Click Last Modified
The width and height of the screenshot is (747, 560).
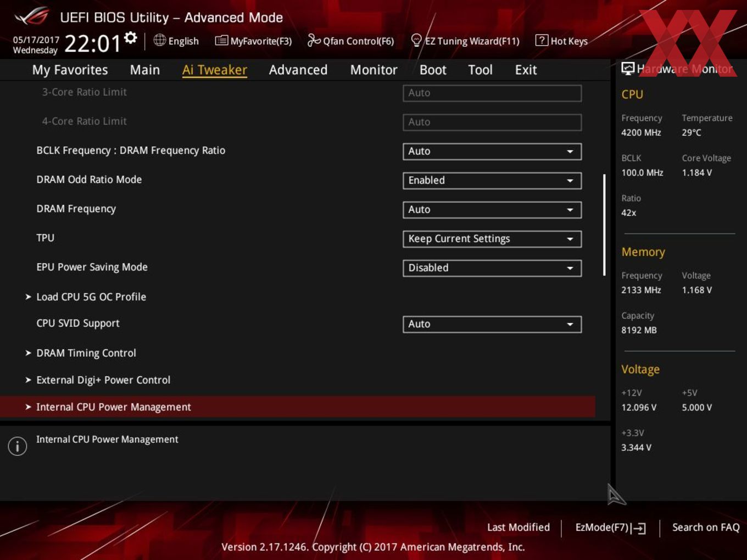click(x=519, y=528)
